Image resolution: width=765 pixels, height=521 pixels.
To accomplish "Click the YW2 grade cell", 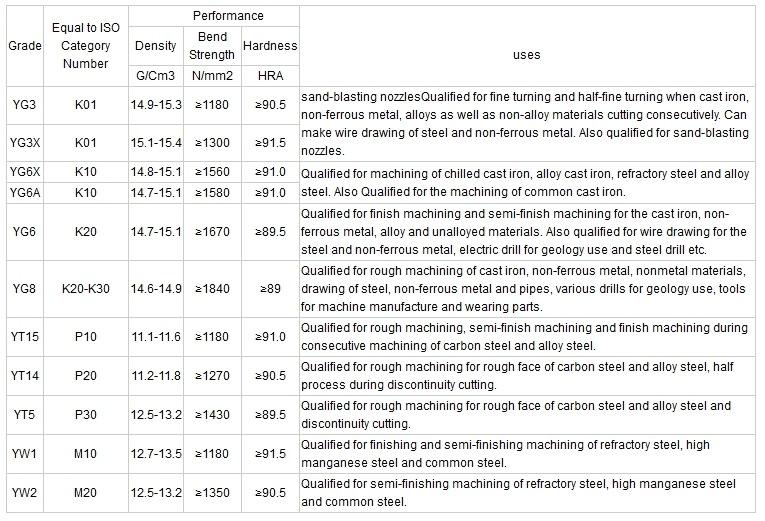I will point(22,492).
